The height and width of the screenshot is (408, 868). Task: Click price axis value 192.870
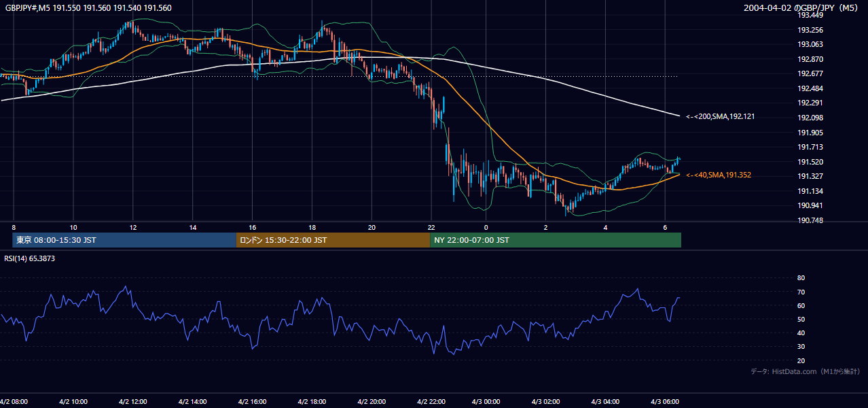click(810, 59)
